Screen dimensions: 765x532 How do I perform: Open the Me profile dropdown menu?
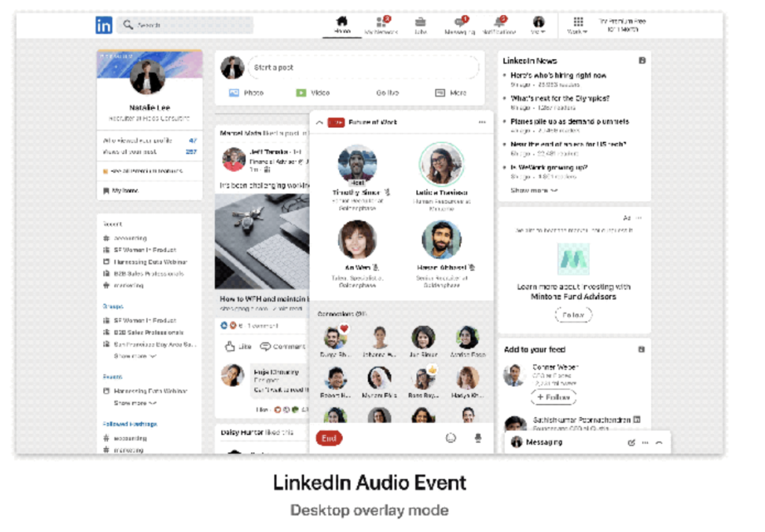click(x=538, y=25)
